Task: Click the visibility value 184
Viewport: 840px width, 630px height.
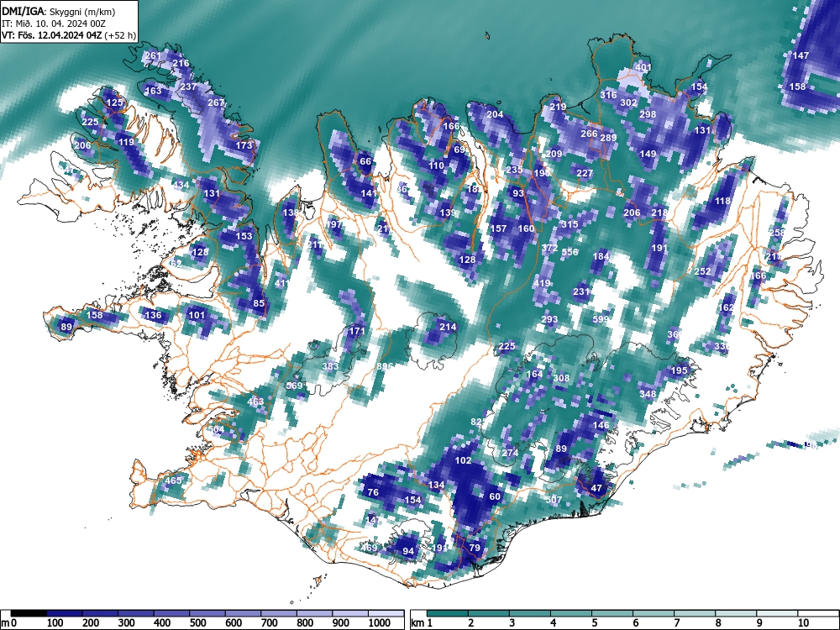Action: coord(601,256)
